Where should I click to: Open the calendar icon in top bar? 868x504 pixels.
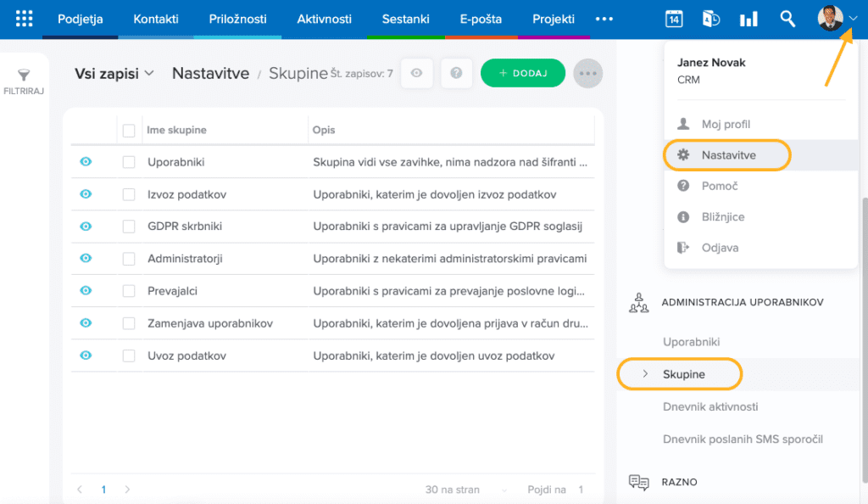click(674, 19)
